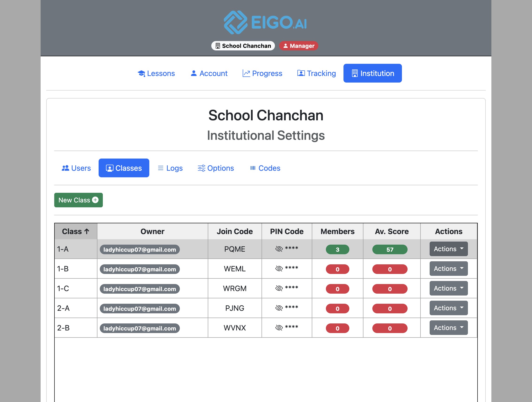Sort by PIN Code column header
Viewport: 532px width, 402px height.
[287, 231]
